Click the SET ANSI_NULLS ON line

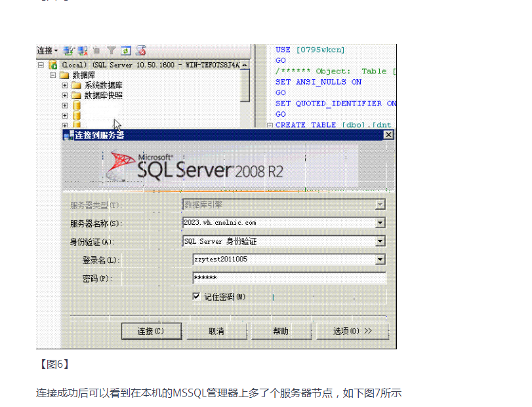pos(318,82)
